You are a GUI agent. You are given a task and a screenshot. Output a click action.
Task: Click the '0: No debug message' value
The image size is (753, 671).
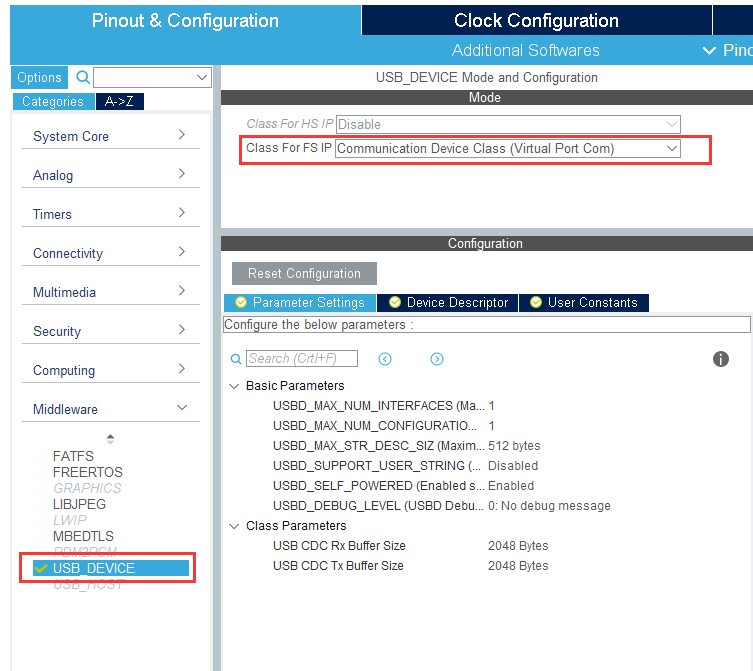[549, 506]
